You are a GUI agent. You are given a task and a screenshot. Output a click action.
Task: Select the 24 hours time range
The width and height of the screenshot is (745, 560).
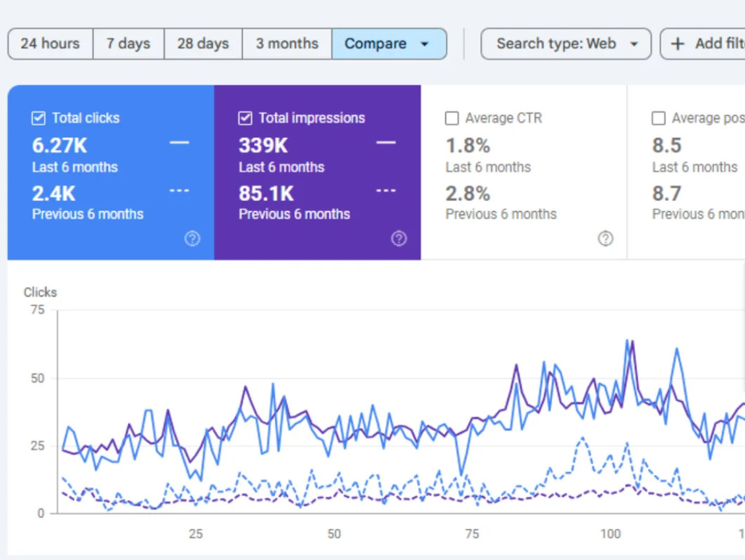pyautogui.click(x=49, y=43)
